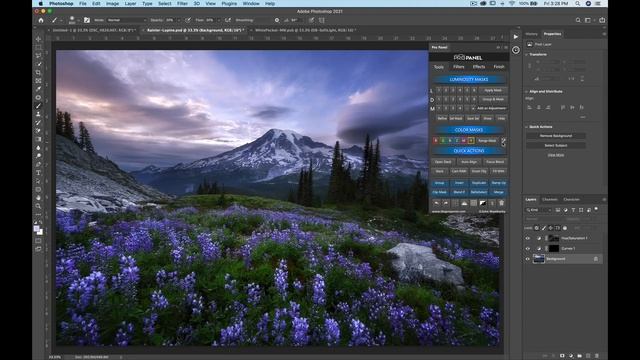Select the Clone Stamp tool
Viewport: 640px width, 360px height.
coord(38,114)
